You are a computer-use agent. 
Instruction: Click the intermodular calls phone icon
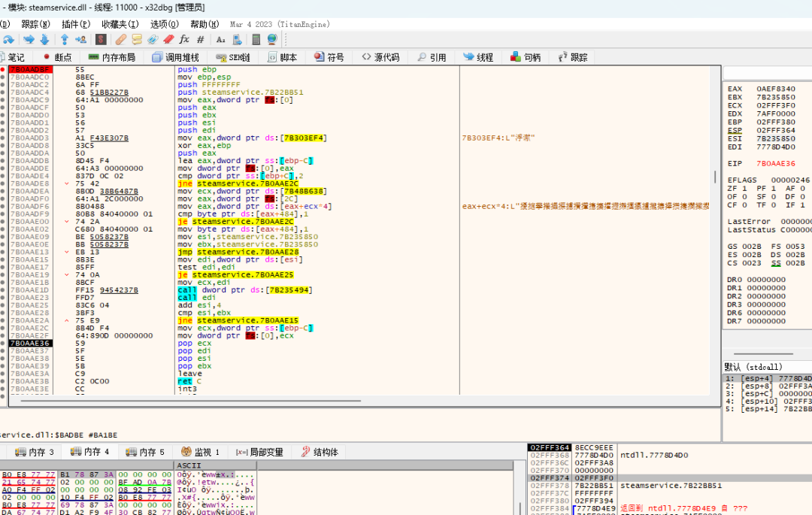point(237,39)
